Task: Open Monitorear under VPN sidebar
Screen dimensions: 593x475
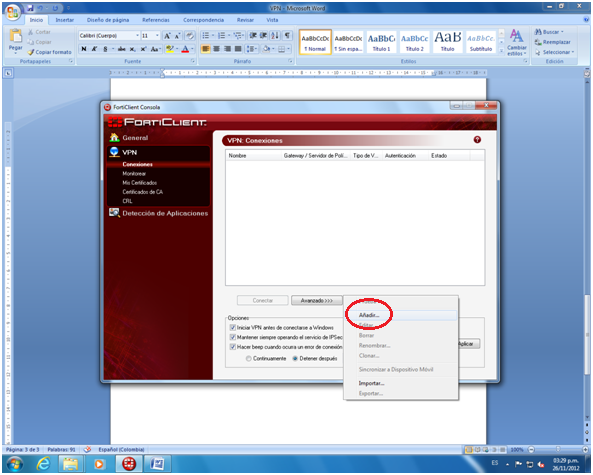Action: pos(134,174)
